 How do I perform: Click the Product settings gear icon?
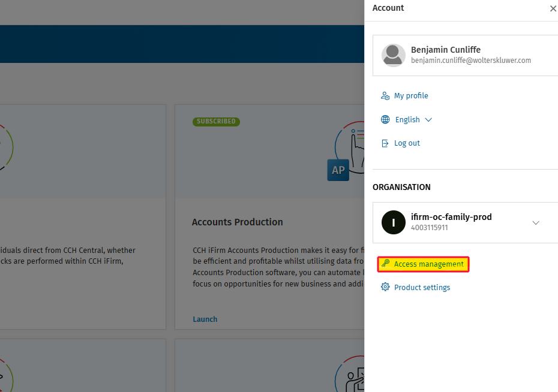click(385, 287)
